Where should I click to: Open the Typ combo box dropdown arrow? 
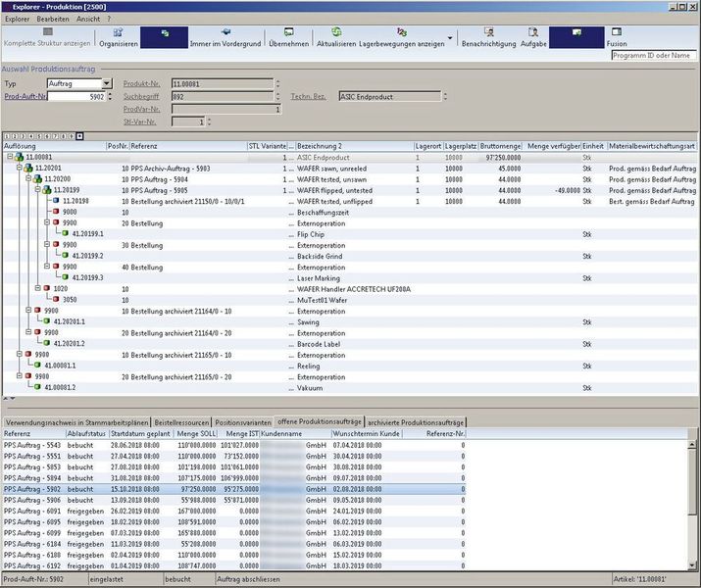click(107, 83)
